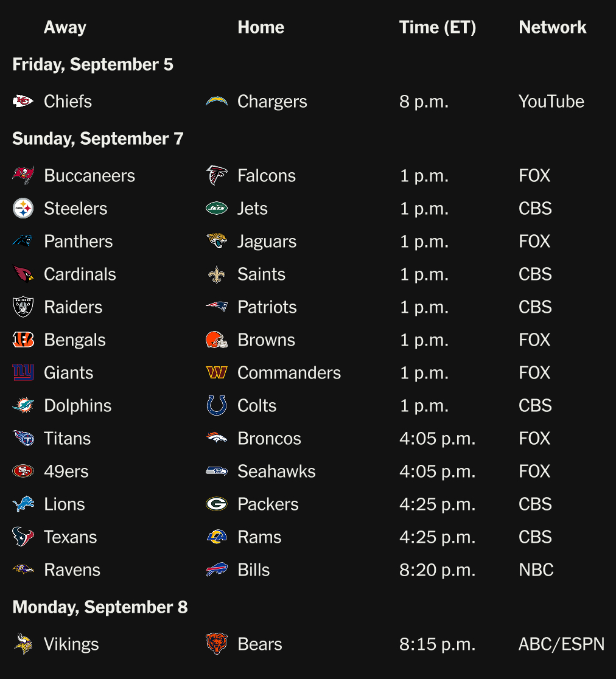Click the Giants ny logo
616x679 pixels.
23,373
